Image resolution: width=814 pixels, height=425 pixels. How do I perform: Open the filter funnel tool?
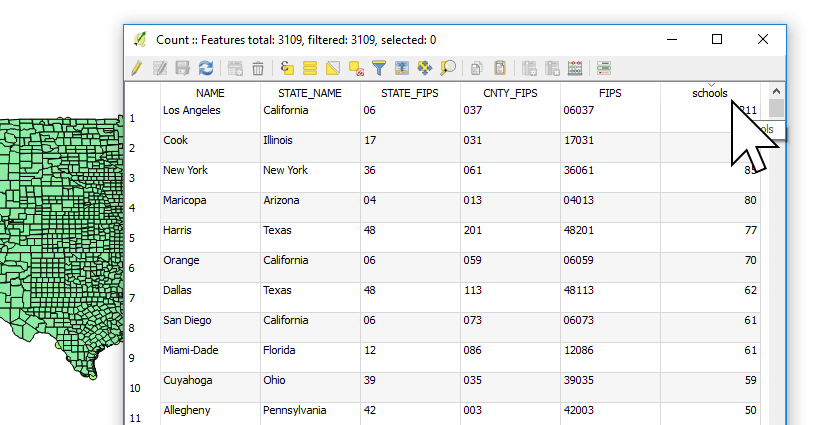tap(379, 68)
